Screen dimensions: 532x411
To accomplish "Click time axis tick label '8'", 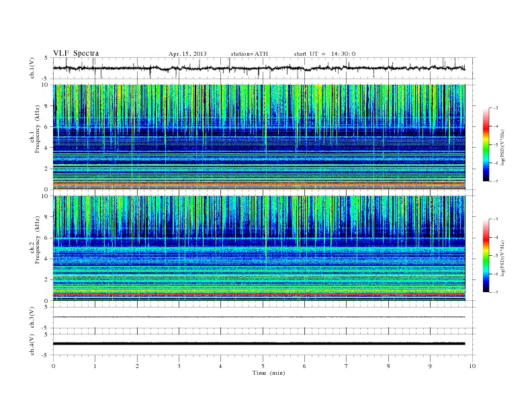I will [x=388, y=366].
